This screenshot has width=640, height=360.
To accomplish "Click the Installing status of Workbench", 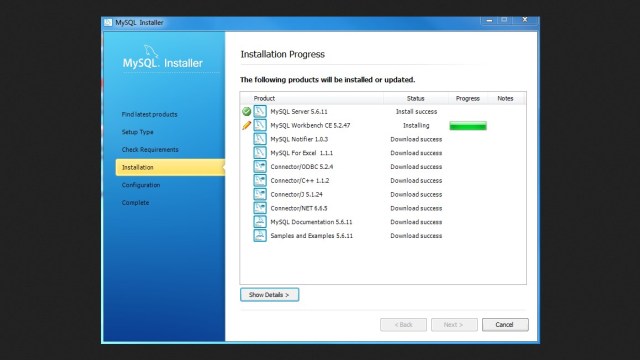I will tap(416, 125).
